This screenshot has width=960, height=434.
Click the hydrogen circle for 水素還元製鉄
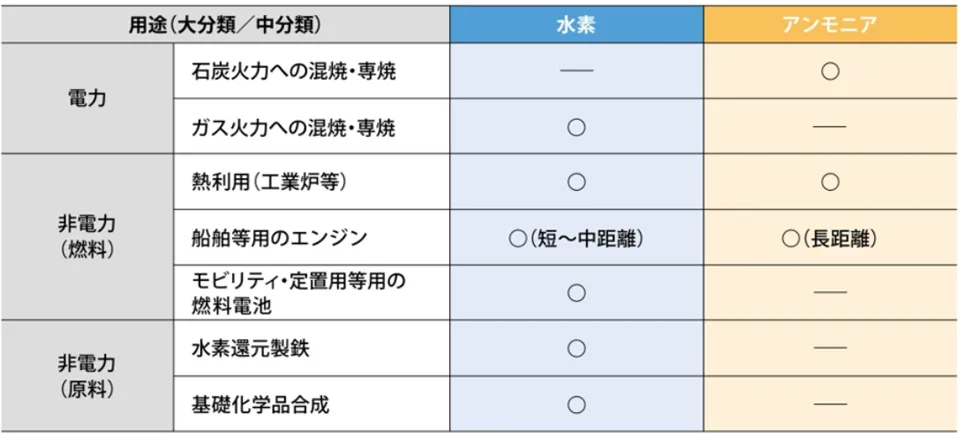[577, 348]
